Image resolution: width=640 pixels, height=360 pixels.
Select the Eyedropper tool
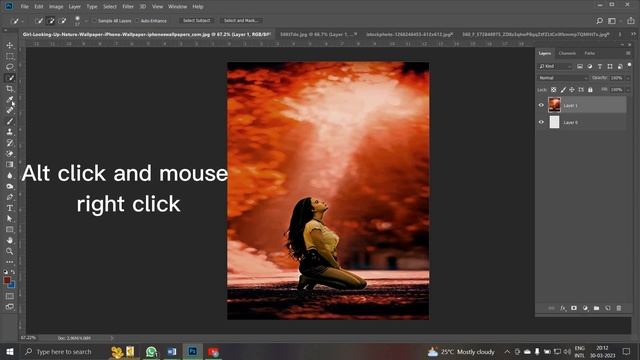point(9,100)
